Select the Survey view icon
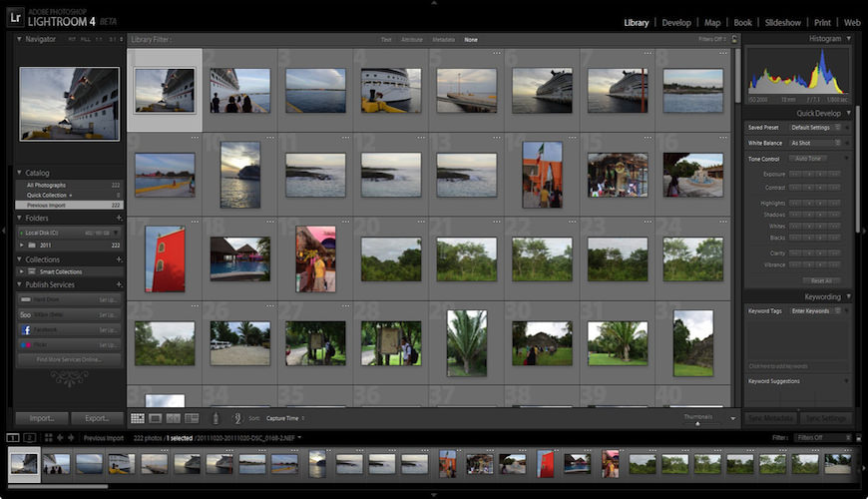Screen dimensions: 868x499 pos(192,418)
